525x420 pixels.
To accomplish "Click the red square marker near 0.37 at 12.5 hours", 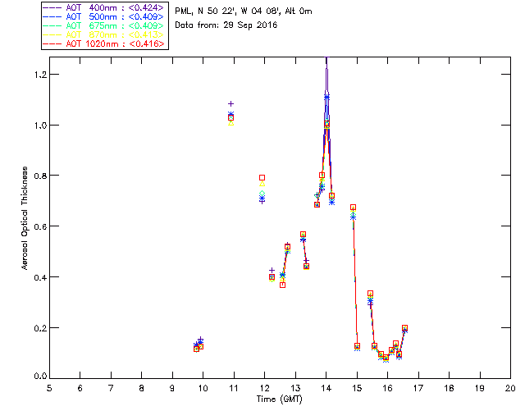I will point(282,285).
